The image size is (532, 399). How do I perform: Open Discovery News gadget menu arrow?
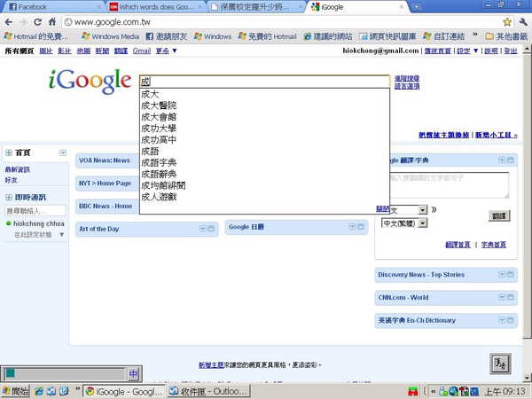(502, 275)
